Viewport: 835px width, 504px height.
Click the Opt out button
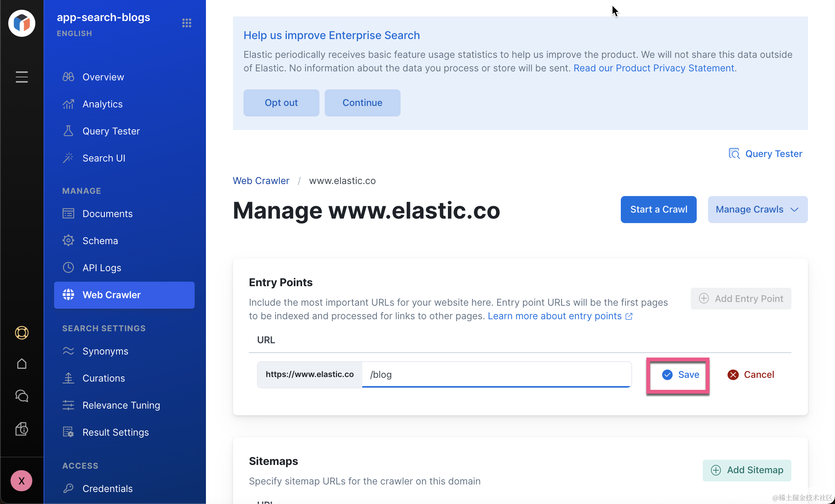tap(281, 103)
